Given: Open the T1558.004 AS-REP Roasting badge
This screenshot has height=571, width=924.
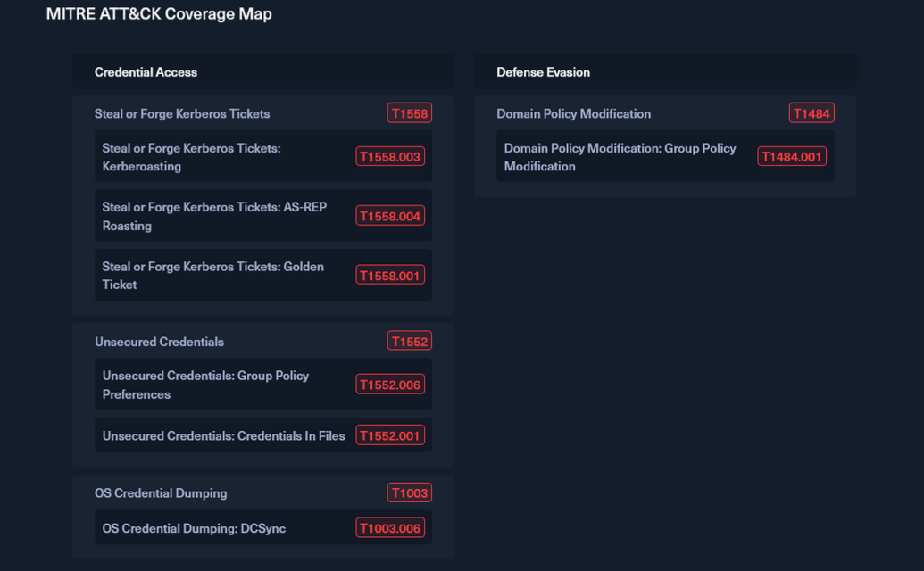Looking at the screenshot, I should (x=389, y=216).
